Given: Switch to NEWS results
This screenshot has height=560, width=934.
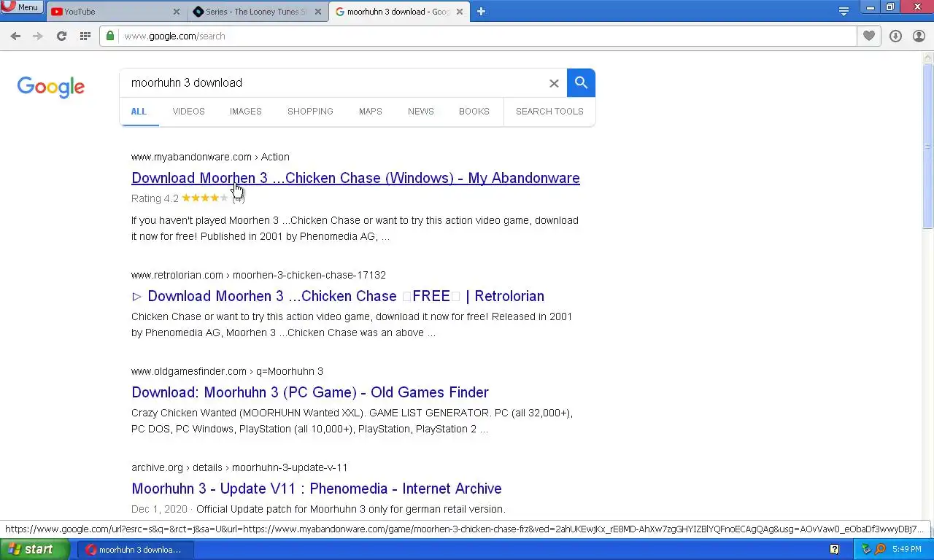Looking at the screenshot, I should pos(421,112).
